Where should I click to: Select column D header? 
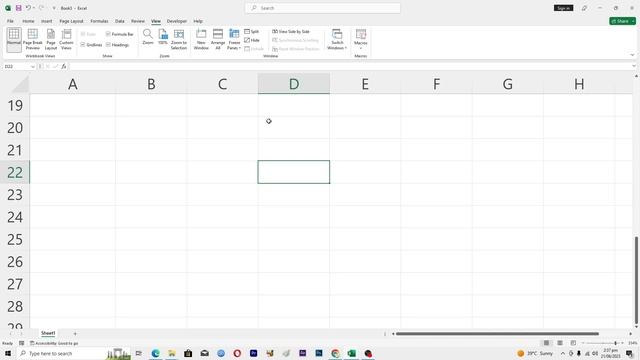(294, 84)
